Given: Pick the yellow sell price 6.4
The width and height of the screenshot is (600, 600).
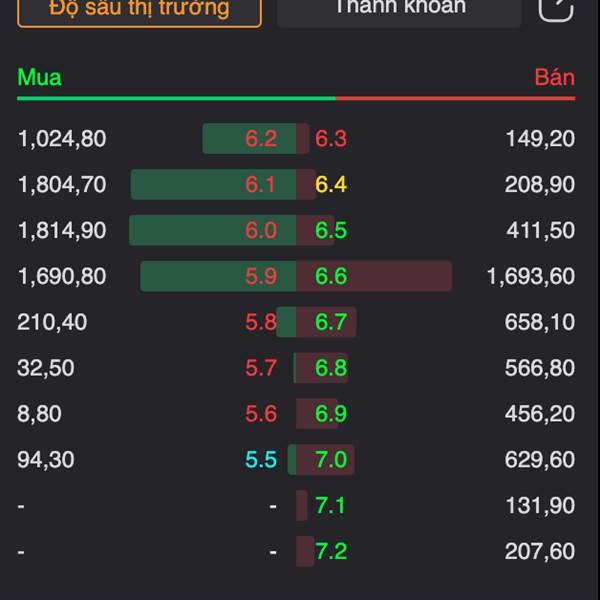Looking at the screenshot, I should coord(331,185).
